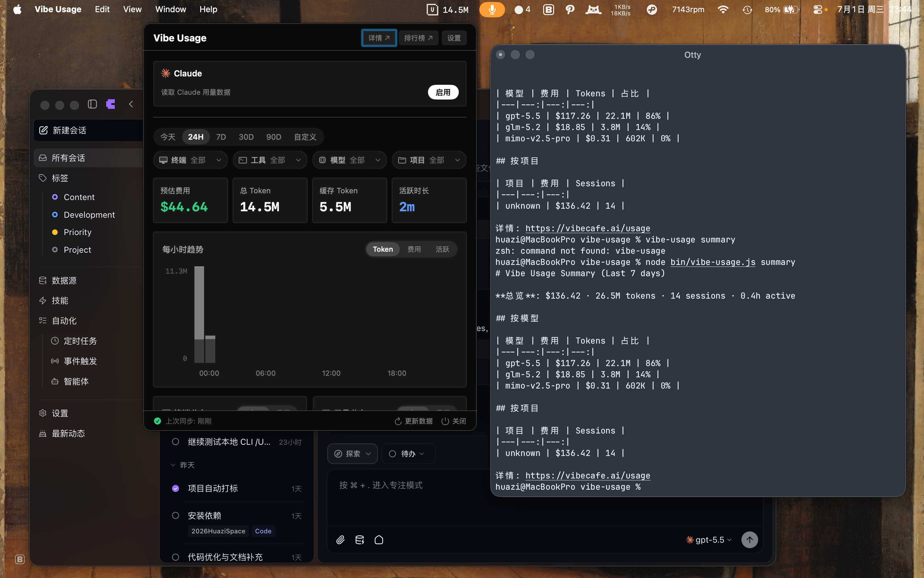Open Control Center in menu bar

pyautogui.click(x=817, y=10)
